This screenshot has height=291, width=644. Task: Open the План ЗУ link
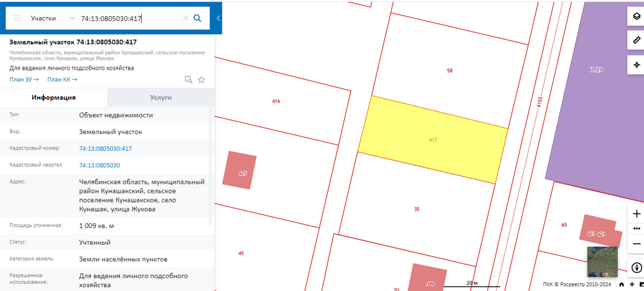tap(24, 79)
